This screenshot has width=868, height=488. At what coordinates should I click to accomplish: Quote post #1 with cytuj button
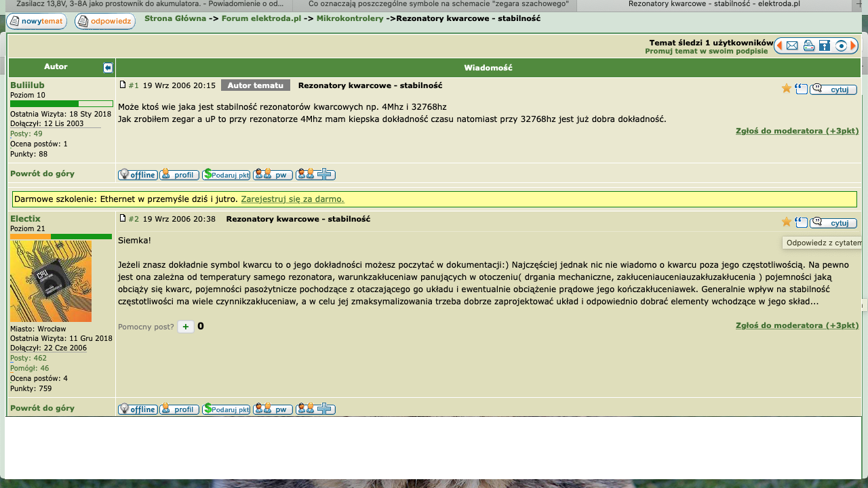coord(833,89)
